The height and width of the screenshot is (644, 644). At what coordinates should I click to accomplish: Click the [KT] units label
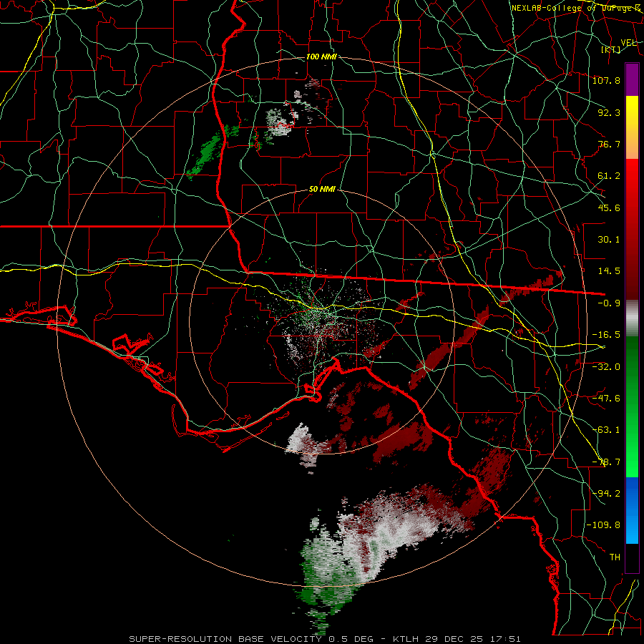coord(611,49)
